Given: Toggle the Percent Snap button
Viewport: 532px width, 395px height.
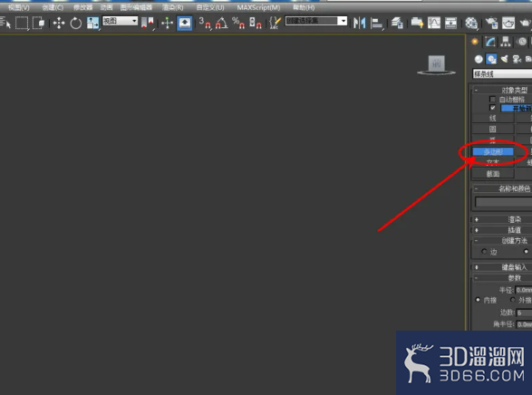Looking at the screenshot, I should pyautogui.click(x=238, y=23).
